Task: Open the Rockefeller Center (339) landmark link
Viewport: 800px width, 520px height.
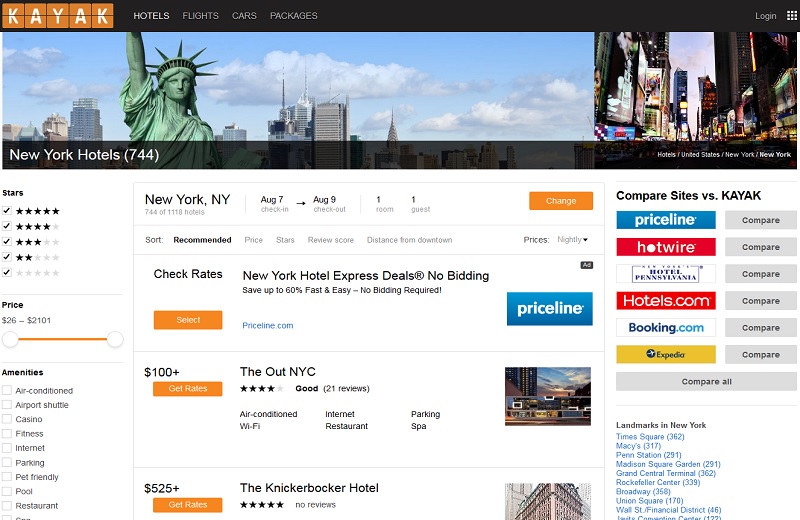Action: [658, 482]
